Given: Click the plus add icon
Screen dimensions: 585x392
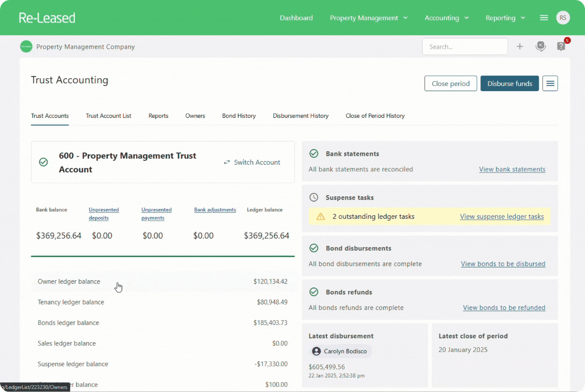Looking at the screenshot, I should tap(520, 46).
